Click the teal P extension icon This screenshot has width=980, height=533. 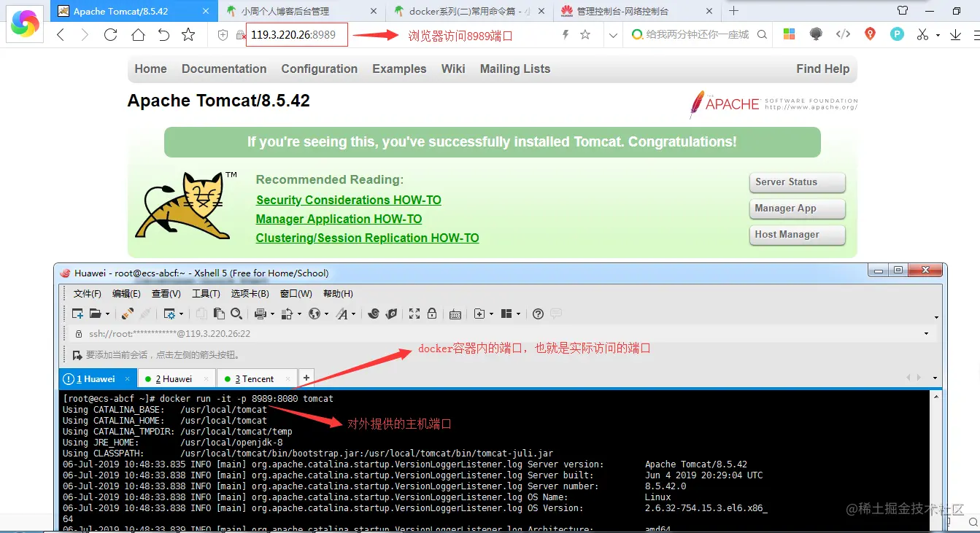click(897, 34)
